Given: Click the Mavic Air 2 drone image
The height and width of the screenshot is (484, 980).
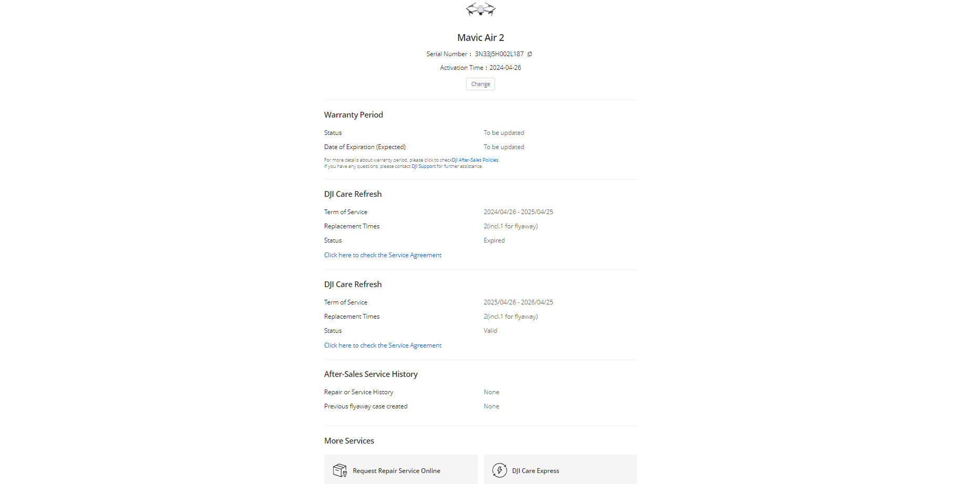Looking at the screenshot, I should point(481,9).
